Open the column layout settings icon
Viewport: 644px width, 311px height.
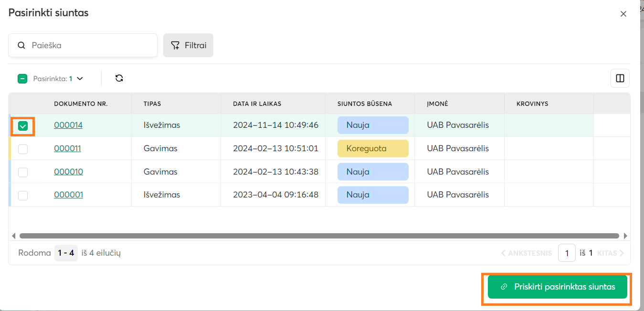click(x=620, y=78)
